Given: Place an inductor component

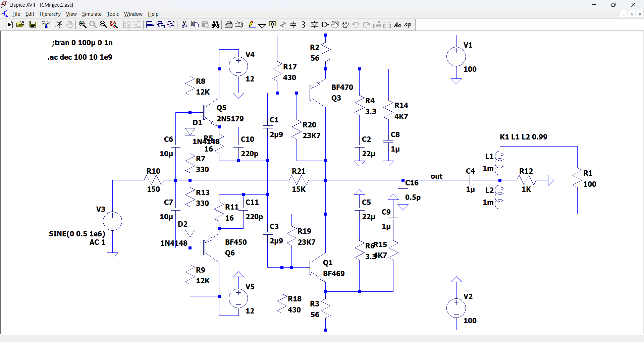Looking at the screenshot, I should click(304, 24).
